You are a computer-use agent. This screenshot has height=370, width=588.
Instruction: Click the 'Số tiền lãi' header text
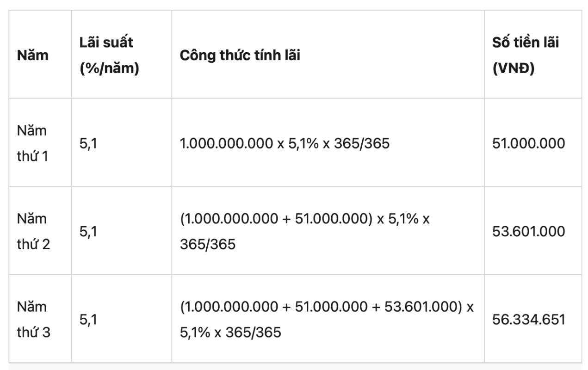click(x=526, y=43)
